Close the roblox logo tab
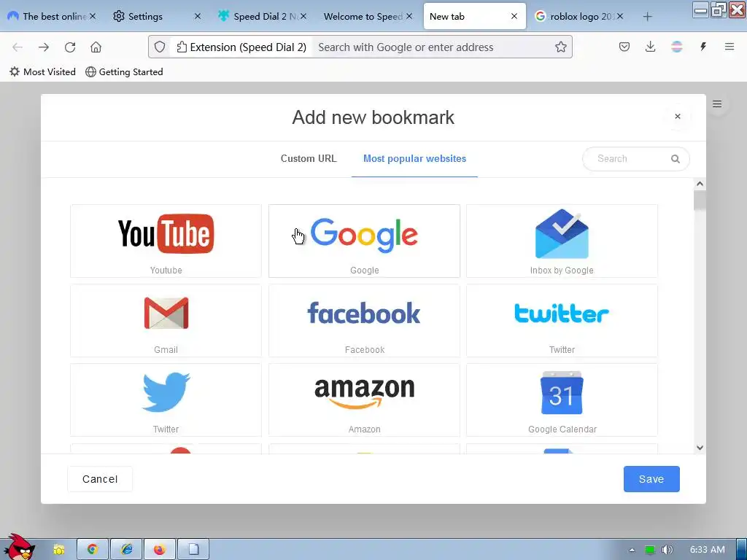Viewport: 747px width, 560px height. click(620, 16)
